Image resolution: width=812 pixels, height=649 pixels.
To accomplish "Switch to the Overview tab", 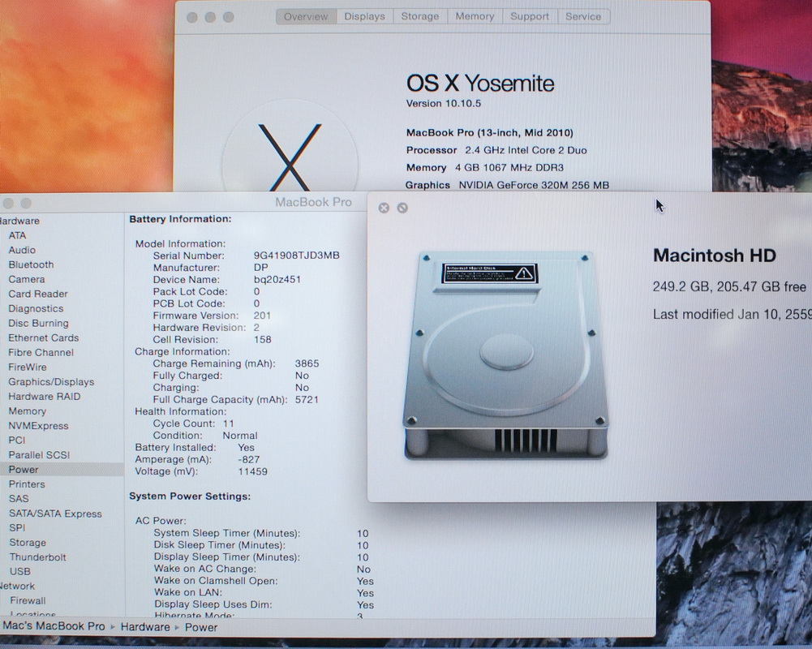I will [x=306, y=16].
